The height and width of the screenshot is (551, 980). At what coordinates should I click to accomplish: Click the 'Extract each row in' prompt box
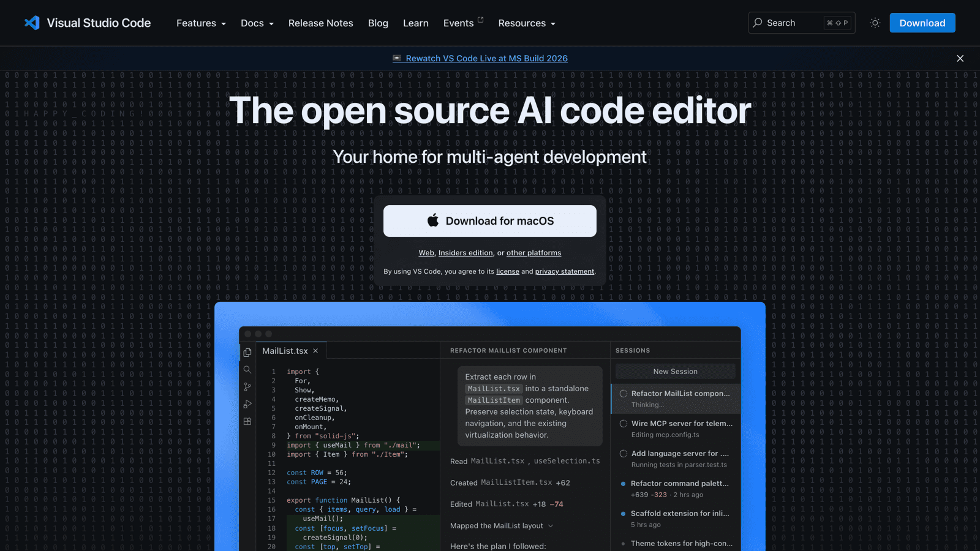pos(530,406)
